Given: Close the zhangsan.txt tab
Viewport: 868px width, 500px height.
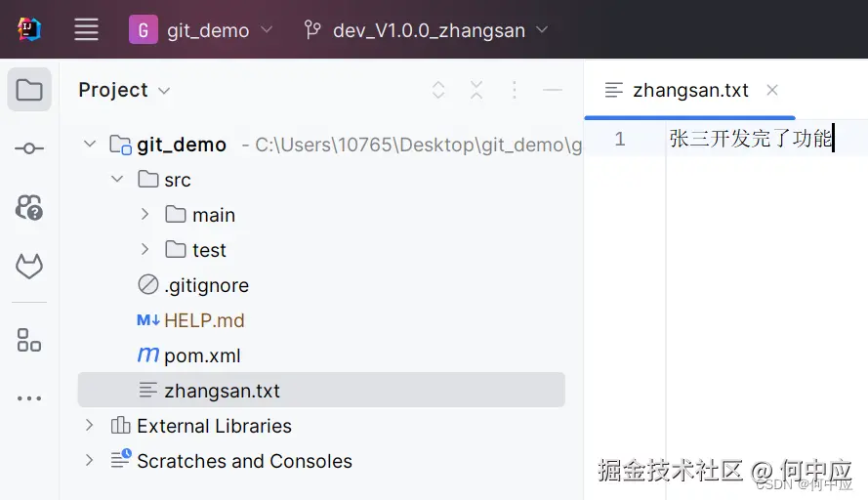Looking at the screenshot, I should tap(772, 91).
